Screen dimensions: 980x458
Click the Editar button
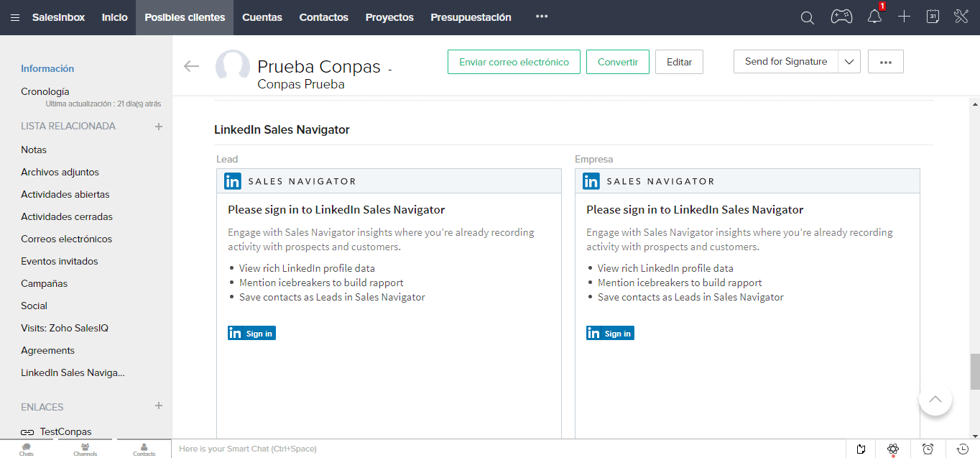click(679, 62)
